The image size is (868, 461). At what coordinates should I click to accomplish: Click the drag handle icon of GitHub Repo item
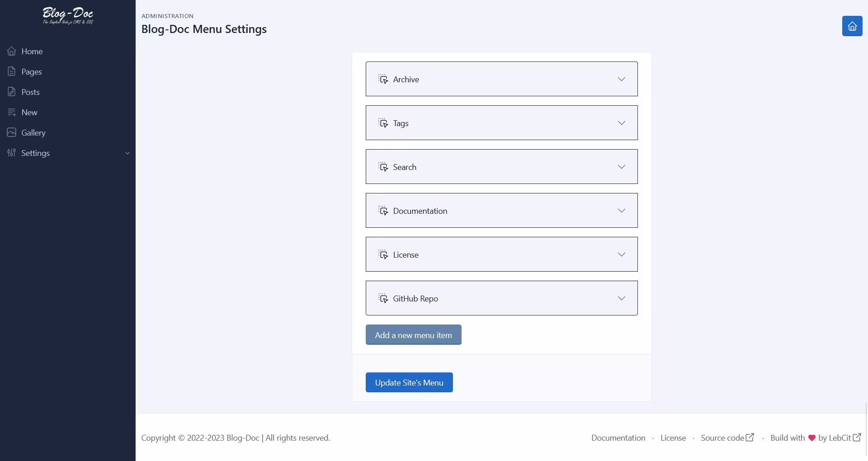coord(383,298)
